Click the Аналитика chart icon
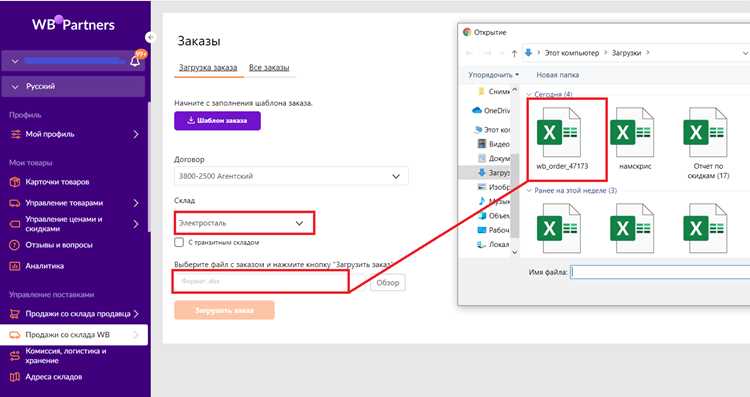This screenshot has width=750, height=397. point(15,266)
